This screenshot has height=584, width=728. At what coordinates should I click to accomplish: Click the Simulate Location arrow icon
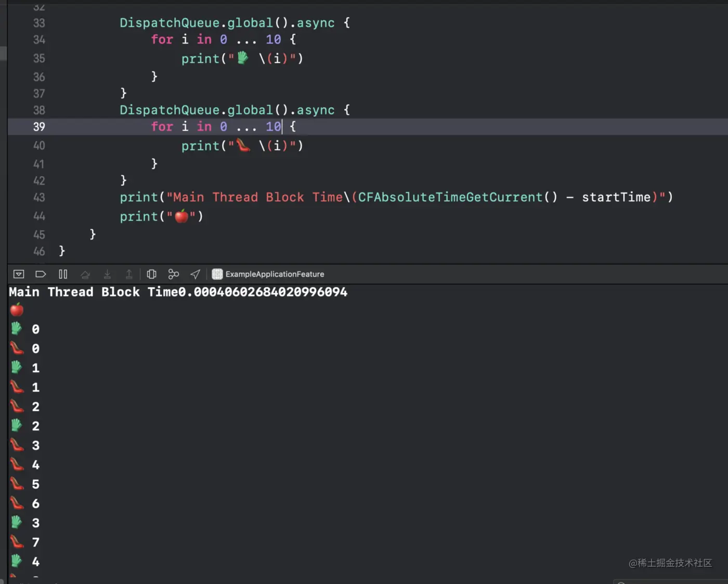click(x=196, y=274)
